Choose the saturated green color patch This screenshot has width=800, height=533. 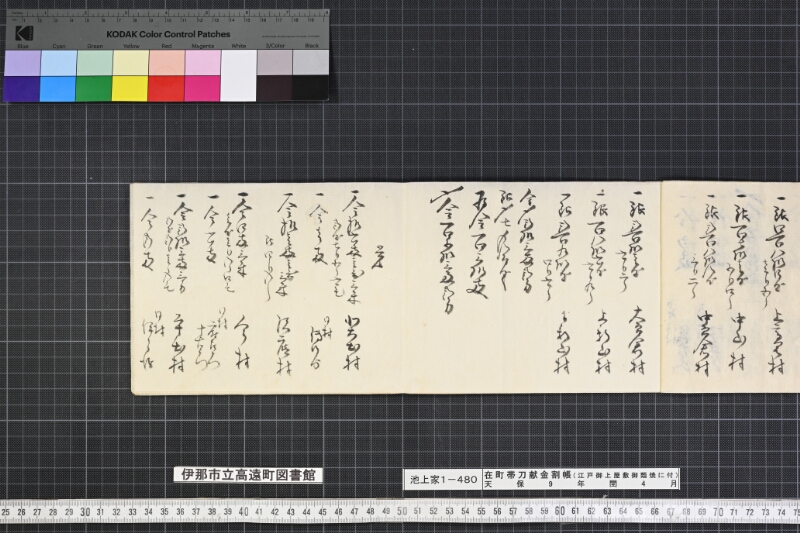(x=94, y=89)
